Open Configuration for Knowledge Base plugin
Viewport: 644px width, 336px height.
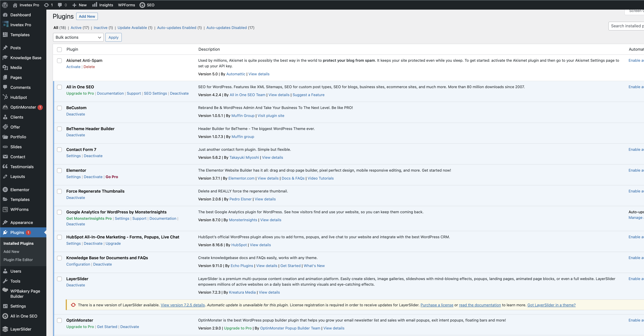(78, 264)
